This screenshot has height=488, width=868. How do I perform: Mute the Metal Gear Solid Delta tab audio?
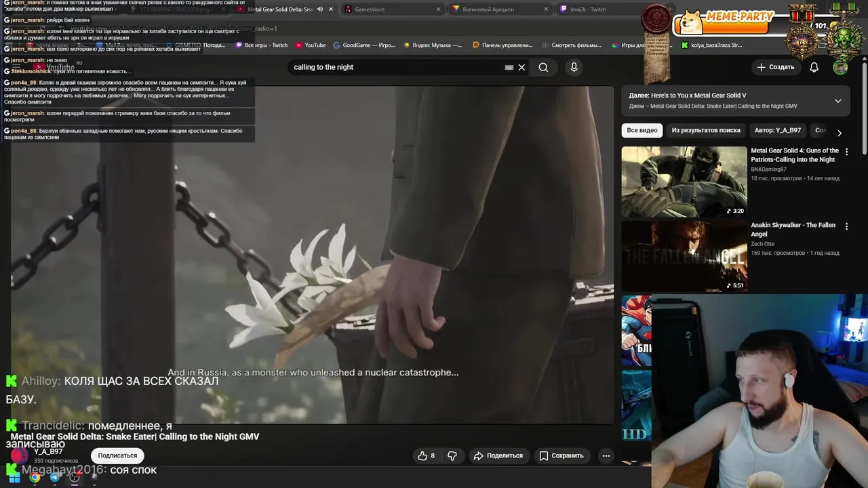coord(320,9)
